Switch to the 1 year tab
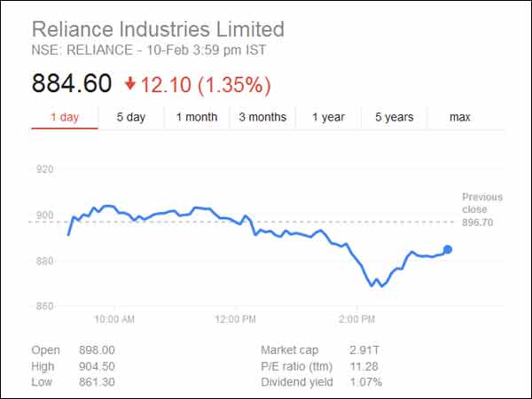532x399 pixels. (x=327, y=117)
